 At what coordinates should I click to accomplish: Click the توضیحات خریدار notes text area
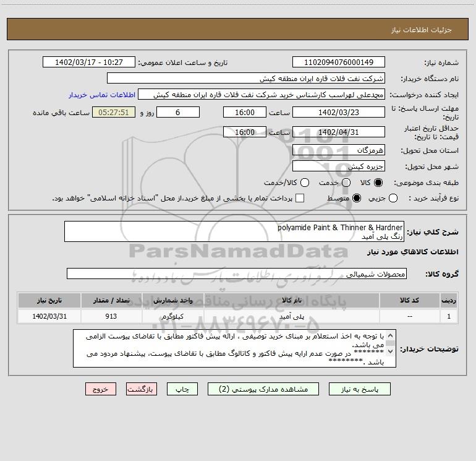(x=235, y=348)
